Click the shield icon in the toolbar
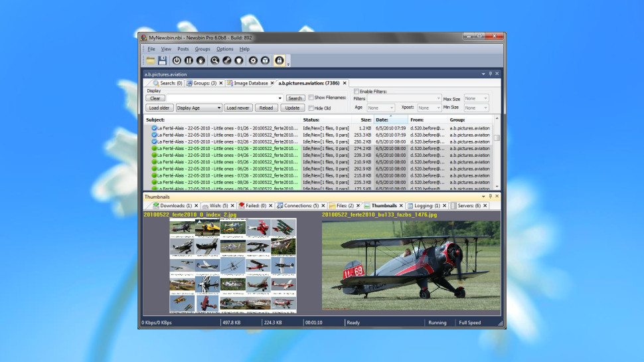This screenshot has width=644, height=362. [x=240, y=60]
